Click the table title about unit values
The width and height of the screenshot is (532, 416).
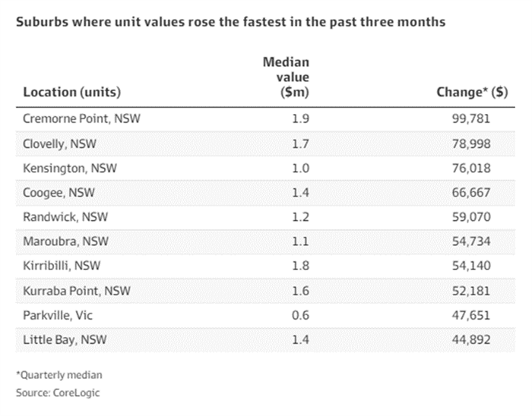230,22
